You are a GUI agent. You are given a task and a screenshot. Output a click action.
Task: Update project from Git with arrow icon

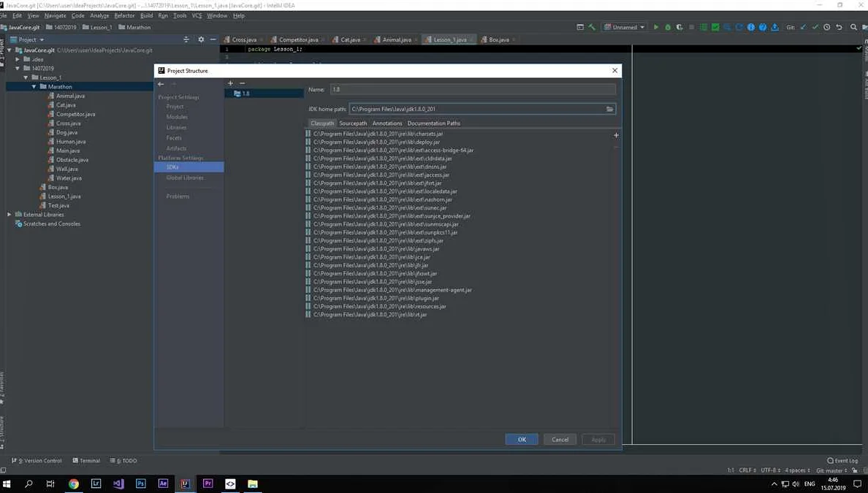[x=803, y=27]
